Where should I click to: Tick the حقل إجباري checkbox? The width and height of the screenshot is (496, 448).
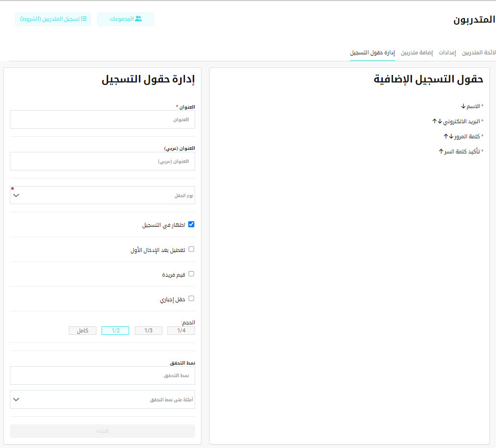191,299
